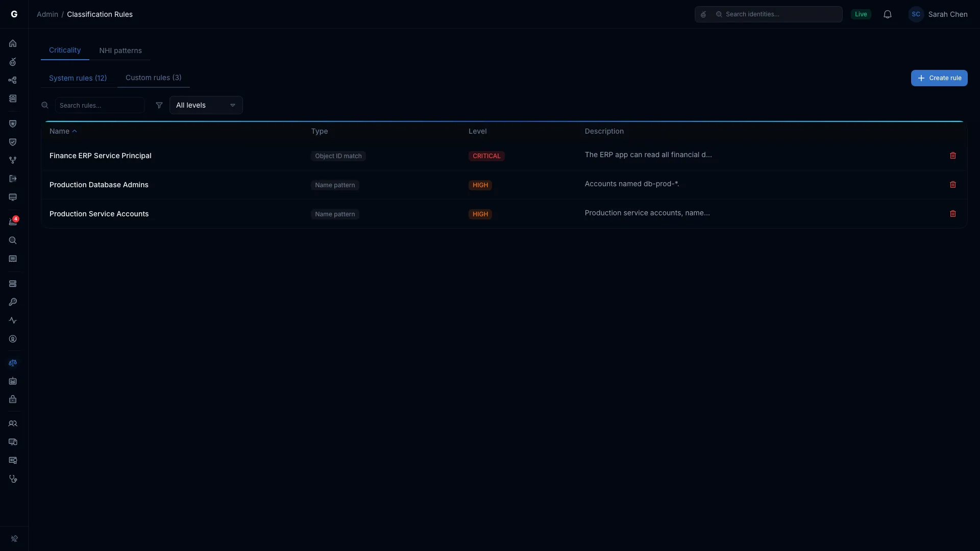Open the stethoscope sidebar icon

[x=13, y=479]
